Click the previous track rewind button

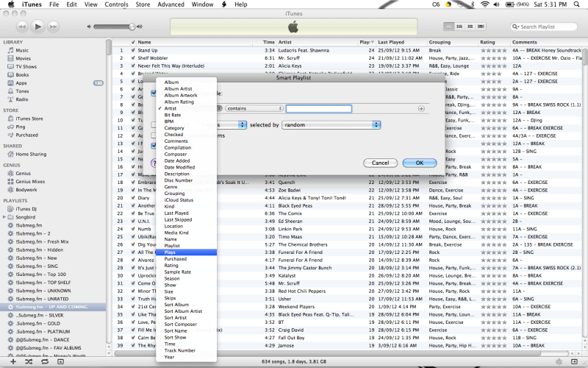(x=23, y=26)
